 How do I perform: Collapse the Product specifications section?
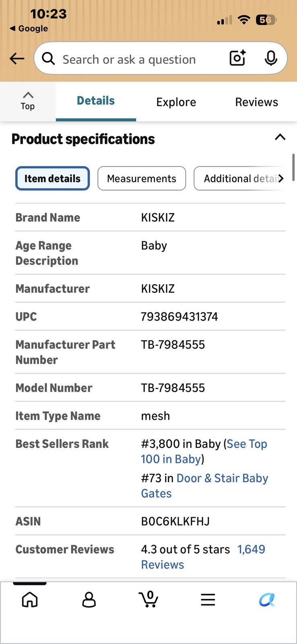coord(280,137)
